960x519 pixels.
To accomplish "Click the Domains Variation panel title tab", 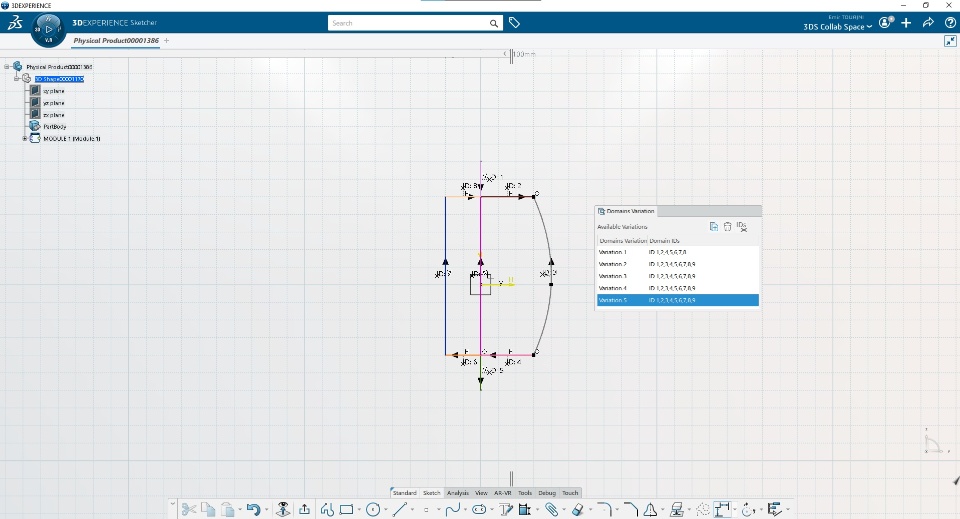I will pos(626,211).
